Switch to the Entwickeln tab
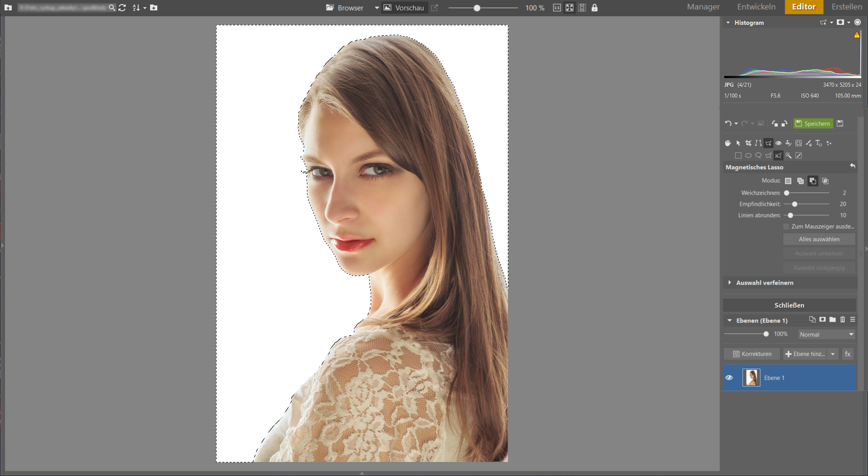The image size is (868, 476). pyautogui.click(x=756, y=7)
